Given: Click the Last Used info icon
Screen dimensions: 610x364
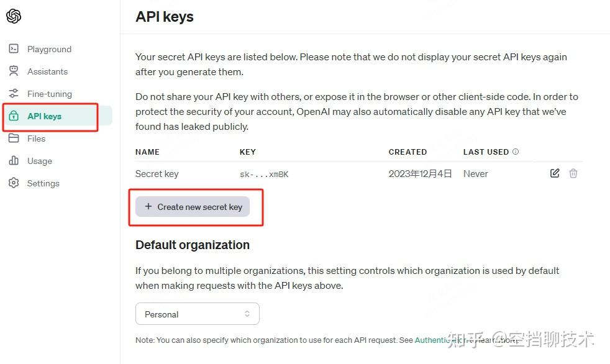Looking at the screenshot, I should click(x=516, y=152).
